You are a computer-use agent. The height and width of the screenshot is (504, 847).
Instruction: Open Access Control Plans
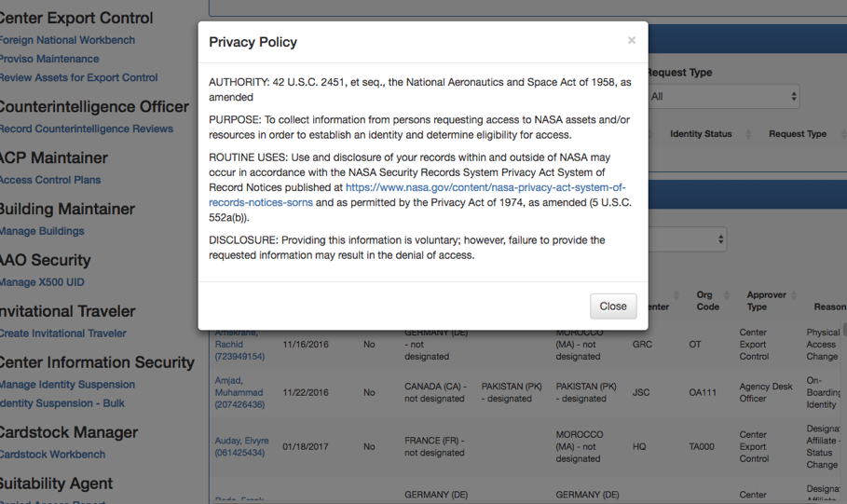[x=50, y=180]
